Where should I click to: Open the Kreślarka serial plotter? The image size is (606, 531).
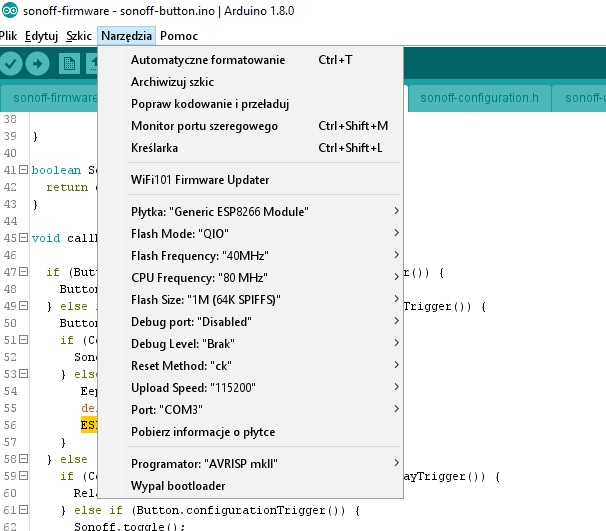250,148
